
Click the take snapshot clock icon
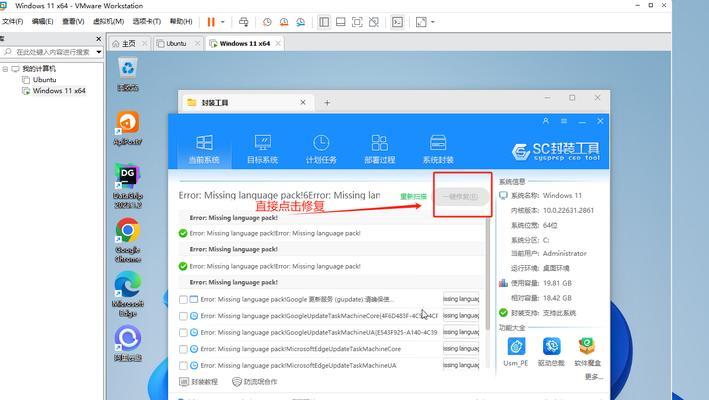(267, 22)
